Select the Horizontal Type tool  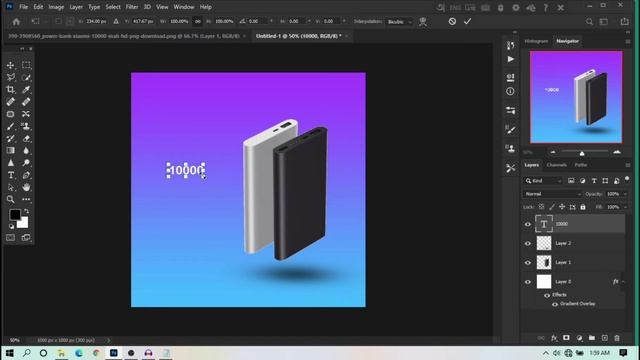click(x=11, y=175)
